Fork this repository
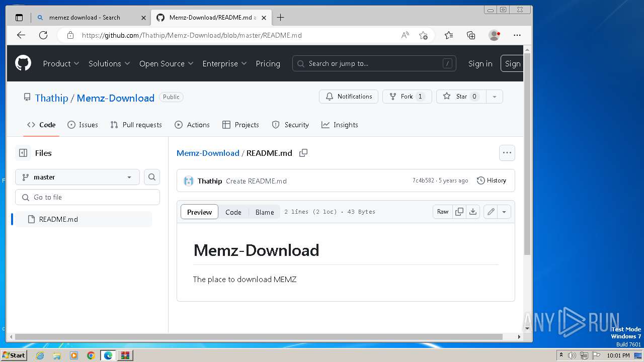 click(x=407, y=97)
